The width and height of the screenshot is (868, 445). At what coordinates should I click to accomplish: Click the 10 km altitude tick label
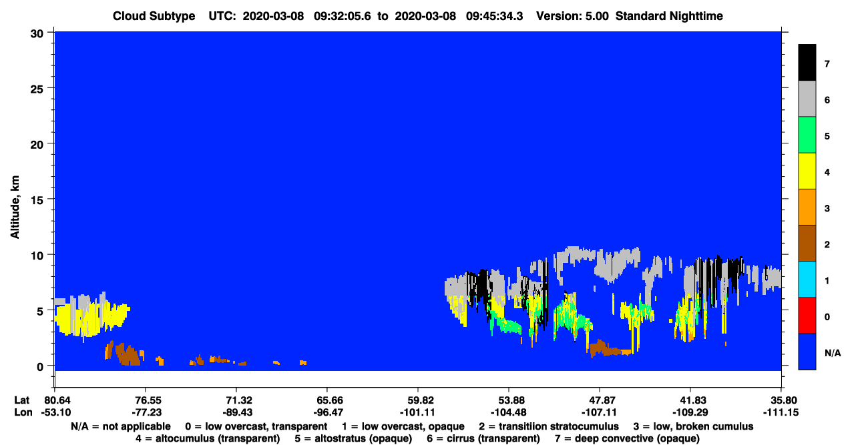click(x=39, y=255)
